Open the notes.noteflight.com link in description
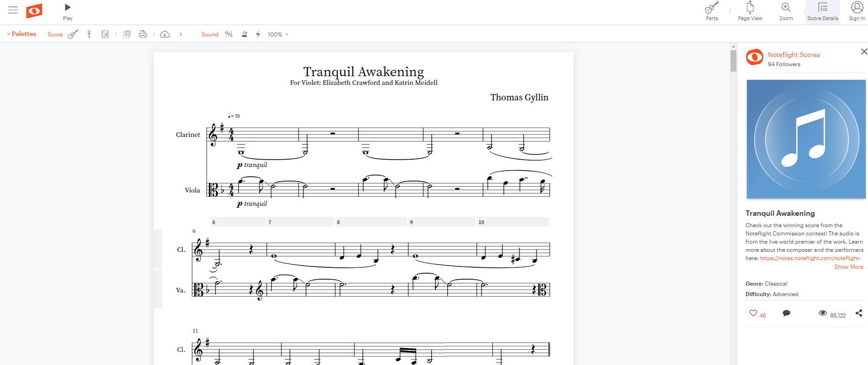 pos(810,258)
